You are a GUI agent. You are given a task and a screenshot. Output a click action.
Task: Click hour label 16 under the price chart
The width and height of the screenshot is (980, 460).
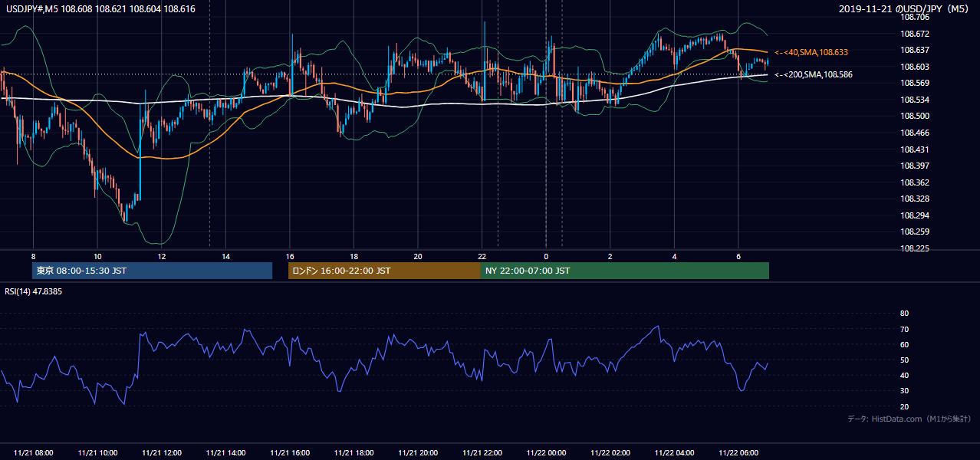pos(289,256)
